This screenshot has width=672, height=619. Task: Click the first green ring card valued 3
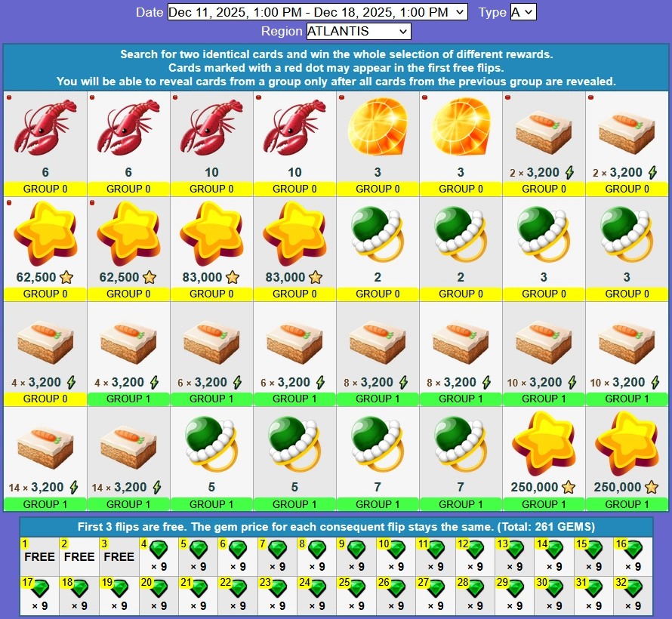pyautogui.click(x=544, y=249)
